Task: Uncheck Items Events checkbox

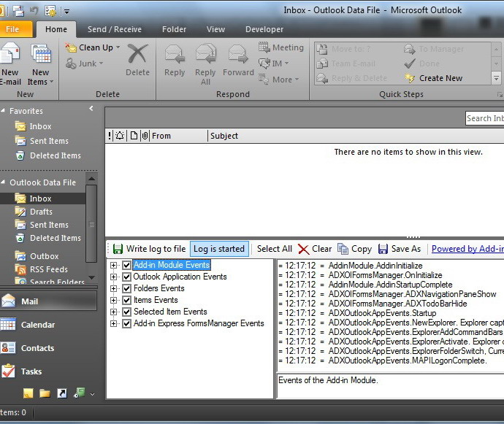Action: coord(126,300)
